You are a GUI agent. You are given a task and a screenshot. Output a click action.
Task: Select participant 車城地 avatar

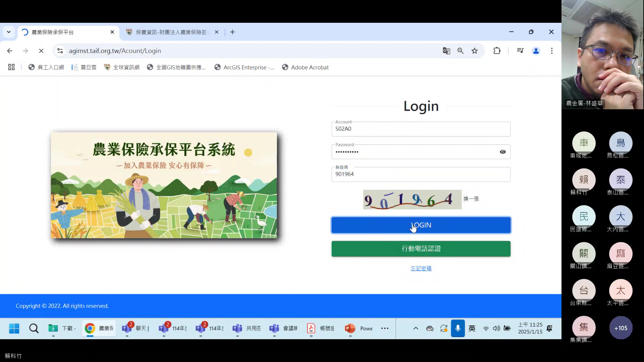(x=584, y=143)
